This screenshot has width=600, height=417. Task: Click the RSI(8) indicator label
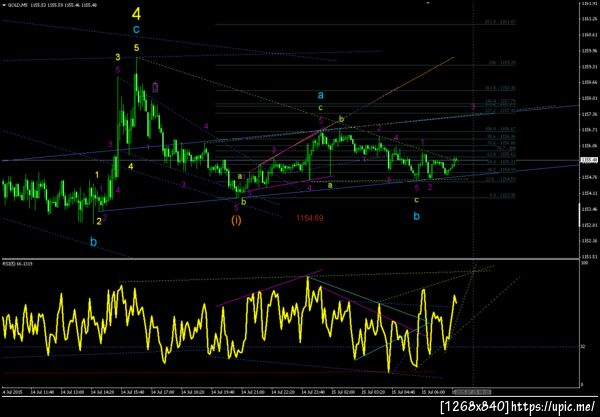18,264
